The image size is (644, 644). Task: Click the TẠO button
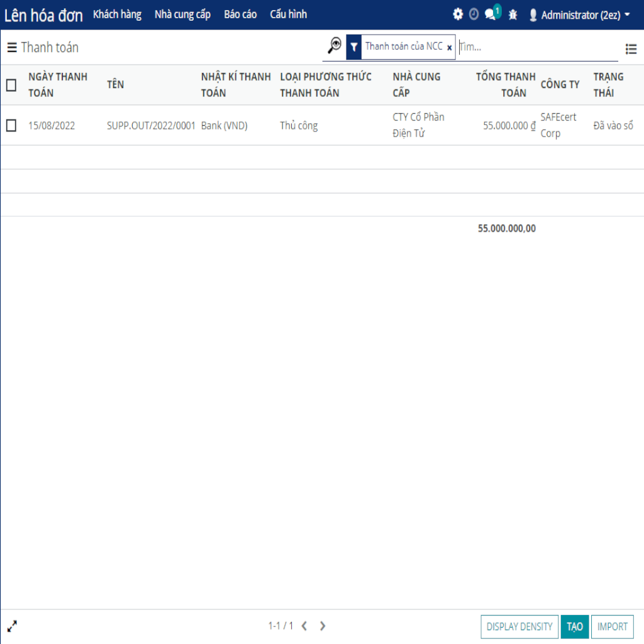tap(574, 626)
